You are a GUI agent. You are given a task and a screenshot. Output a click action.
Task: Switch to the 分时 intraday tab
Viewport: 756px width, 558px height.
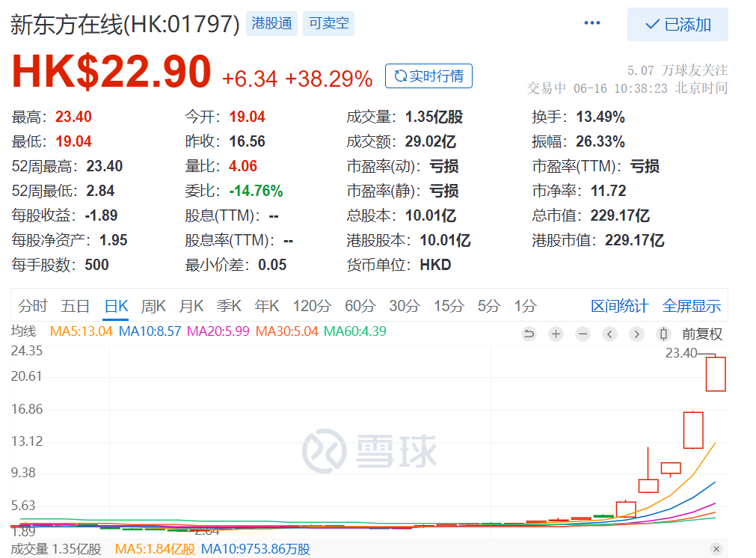pyautogui.click(x=33, y=306)
